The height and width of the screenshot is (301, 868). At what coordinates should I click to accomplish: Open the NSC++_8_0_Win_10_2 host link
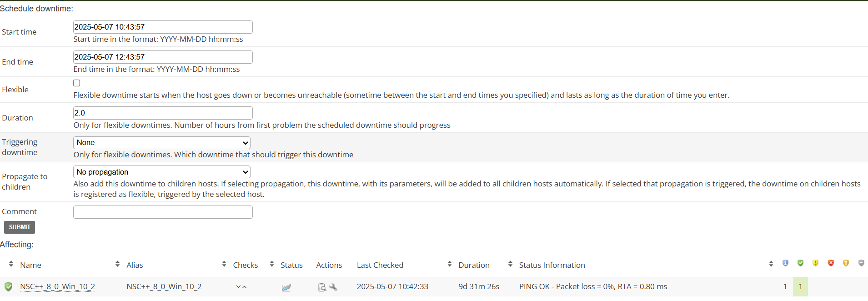click(57, 286)
